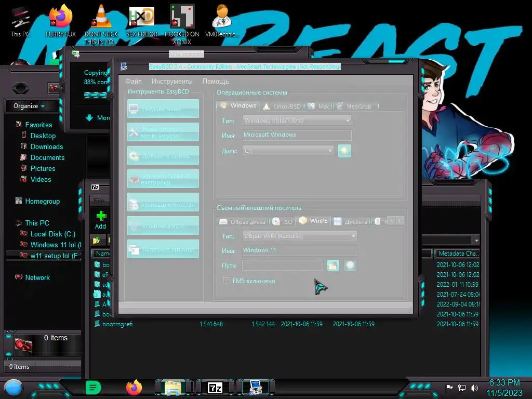Viewport: 532px width, 399px height.
Task: Open the Полезные утилиты tool
Action: 163,249
